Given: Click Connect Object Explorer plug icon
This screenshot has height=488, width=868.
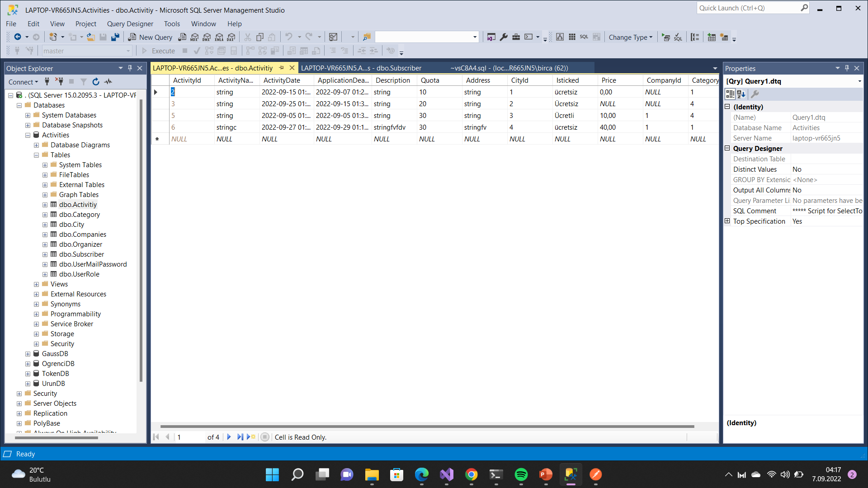Looking at the screenshot, I should [47, 81].
